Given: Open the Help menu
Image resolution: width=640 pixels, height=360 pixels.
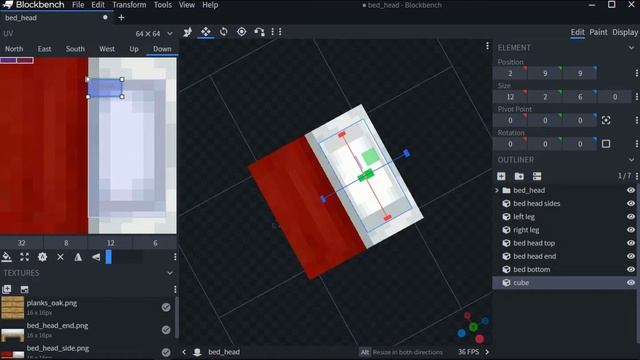Looking at the screenshot, I should coord(210,5).
